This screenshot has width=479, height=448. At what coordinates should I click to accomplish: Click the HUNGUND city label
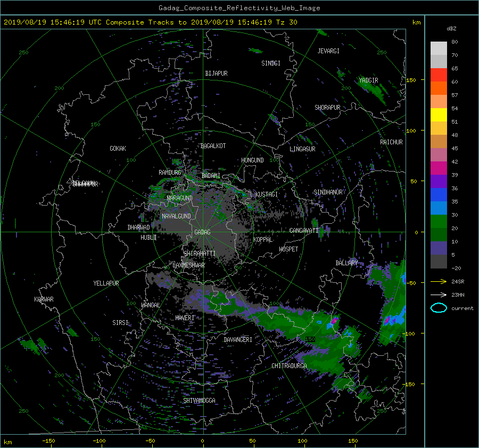click(x=252, y=160)
